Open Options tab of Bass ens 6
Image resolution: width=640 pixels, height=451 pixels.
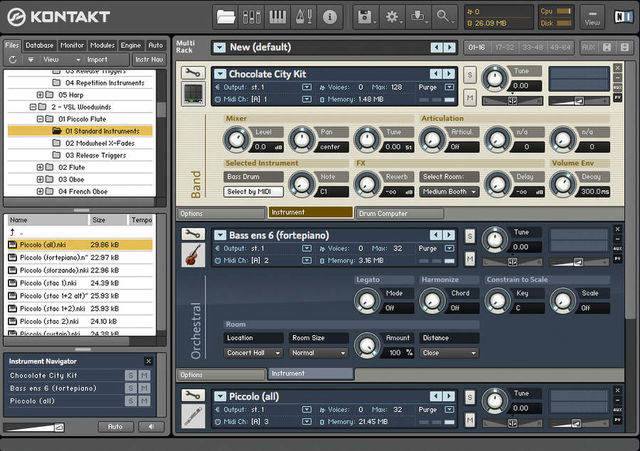(x=220, y=375)
